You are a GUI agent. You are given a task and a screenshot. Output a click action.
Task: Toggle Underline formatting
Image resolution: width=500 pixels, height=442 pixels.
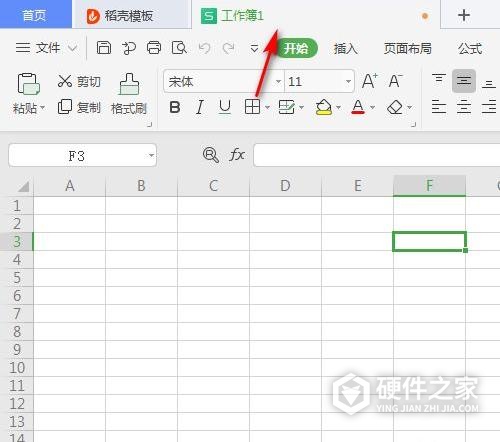tap(225, 107)
